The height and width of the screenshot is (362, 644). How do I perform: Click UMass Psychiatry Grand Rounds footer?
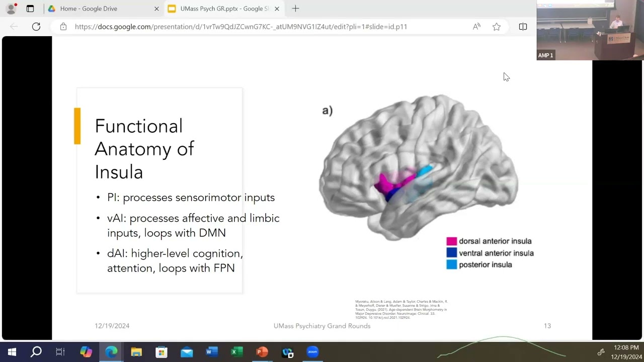click(x=322, y=326)
